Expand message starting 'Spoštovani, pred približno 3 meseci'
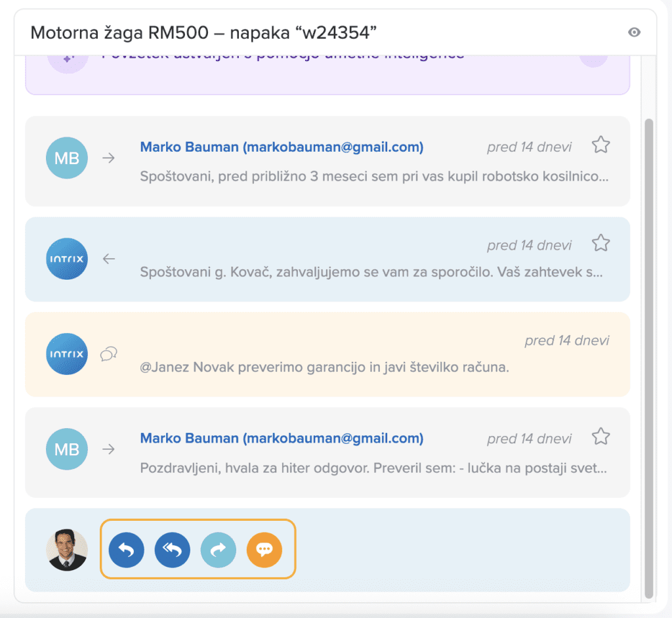 pyautogui.click(x=374, y=177)
